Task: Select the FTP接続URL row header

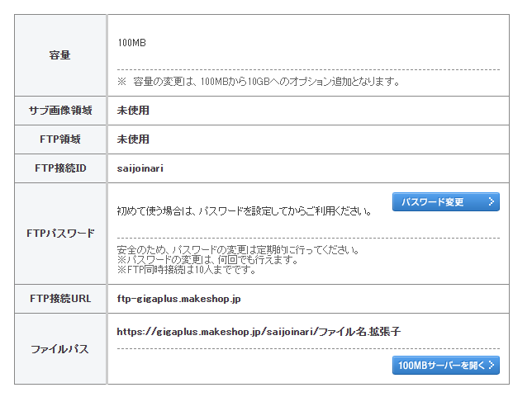Action: tap(60, 298)
